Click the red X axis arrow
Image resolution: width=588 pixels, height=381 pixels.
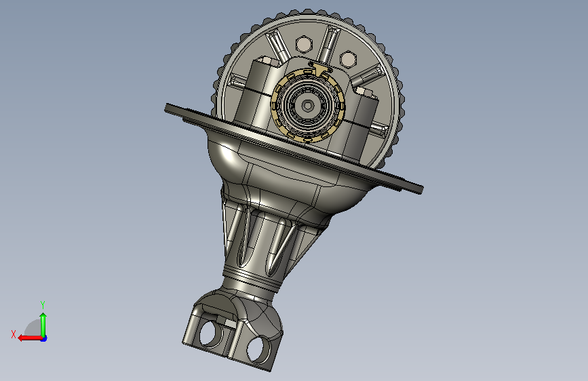pyautogui.click(x=30, y=338)
